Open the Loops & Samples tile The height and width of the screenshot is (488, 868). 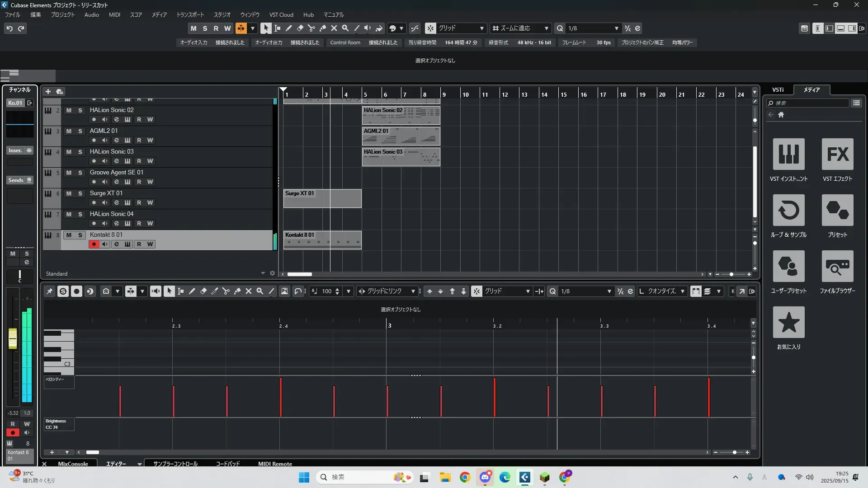[x=788, y=211]
